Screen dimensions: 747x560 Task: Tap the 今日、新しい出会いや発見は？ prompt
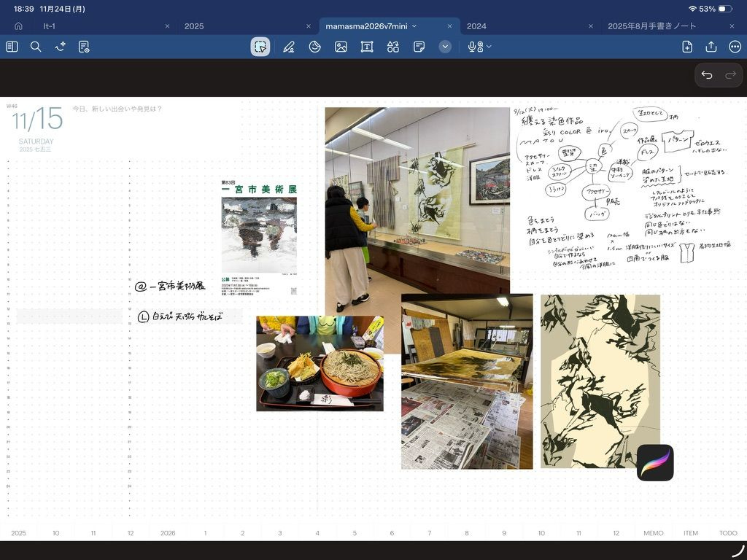[x=117, y=109]
